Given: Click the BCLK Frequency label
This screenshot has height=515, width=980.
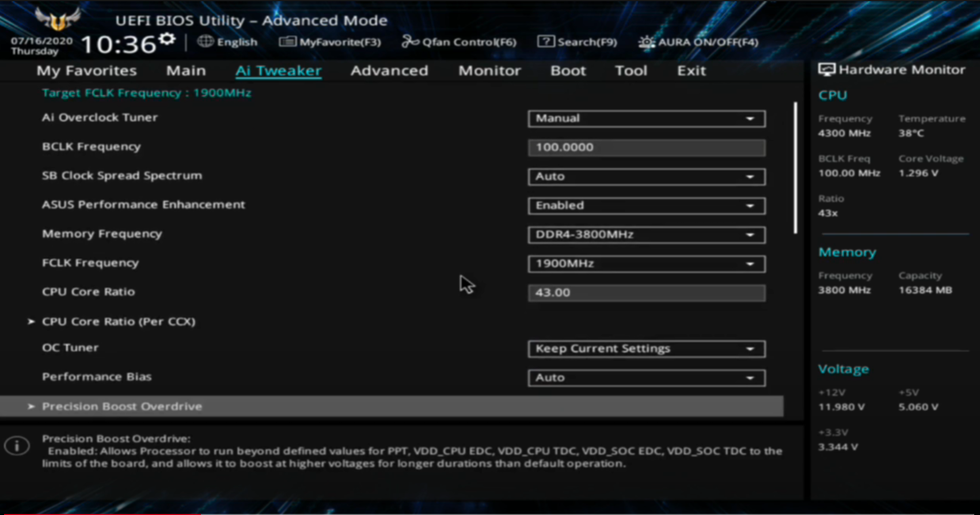Looking at the screenshot, I should click(x=91, y=147).
